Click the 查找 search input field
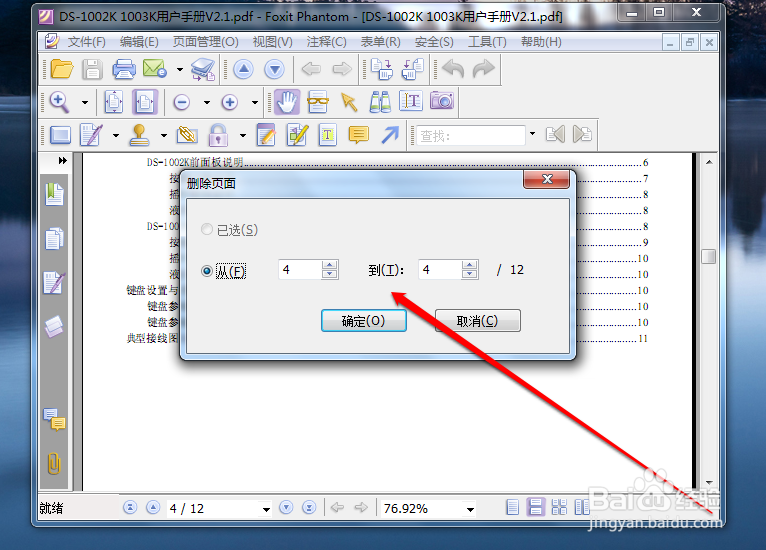 coord(470,135)
